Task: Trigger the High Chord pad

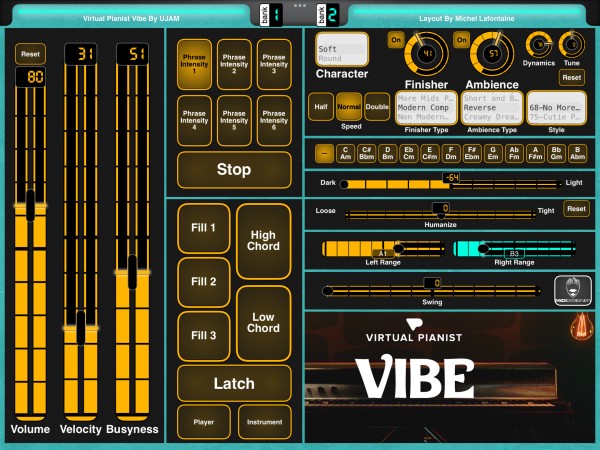Action: tap(264, 241)
